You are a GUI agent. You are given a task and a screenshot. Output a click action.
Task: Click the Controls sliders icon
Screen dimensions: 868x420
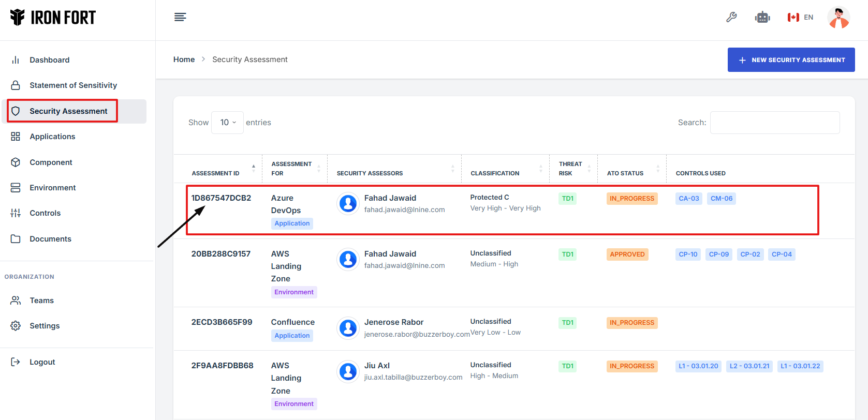(16, 213)
